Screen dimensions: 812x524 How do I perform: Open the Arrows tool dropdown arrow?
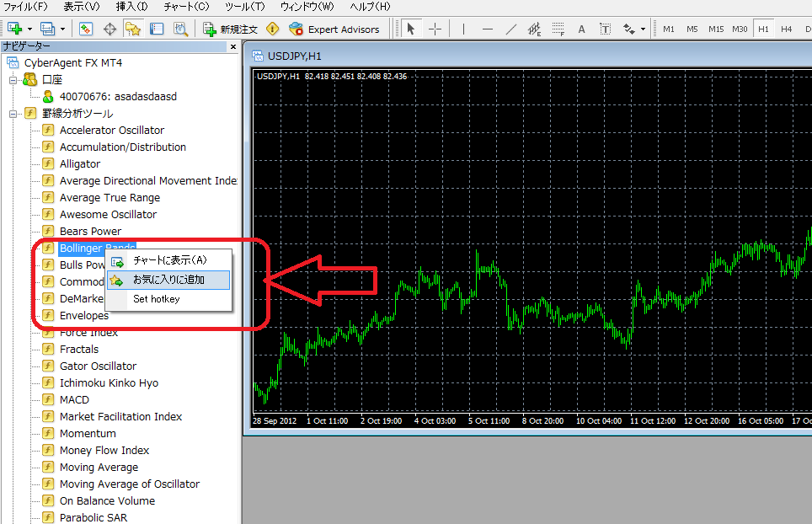(643, 29)
